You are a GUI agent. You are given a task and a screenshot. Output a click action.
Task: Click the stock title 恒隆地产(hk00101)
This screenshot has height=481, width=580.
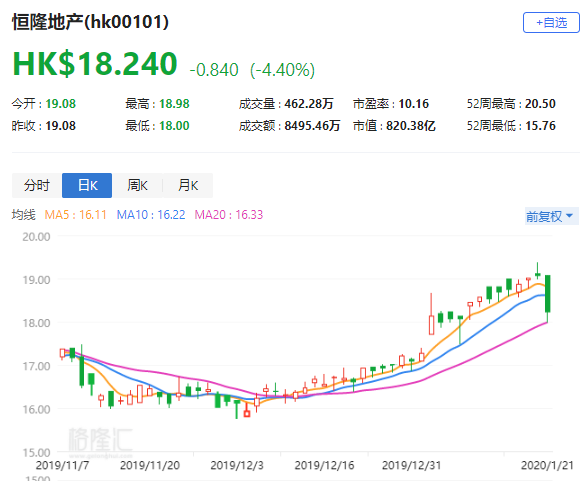[x=90, y=22]
